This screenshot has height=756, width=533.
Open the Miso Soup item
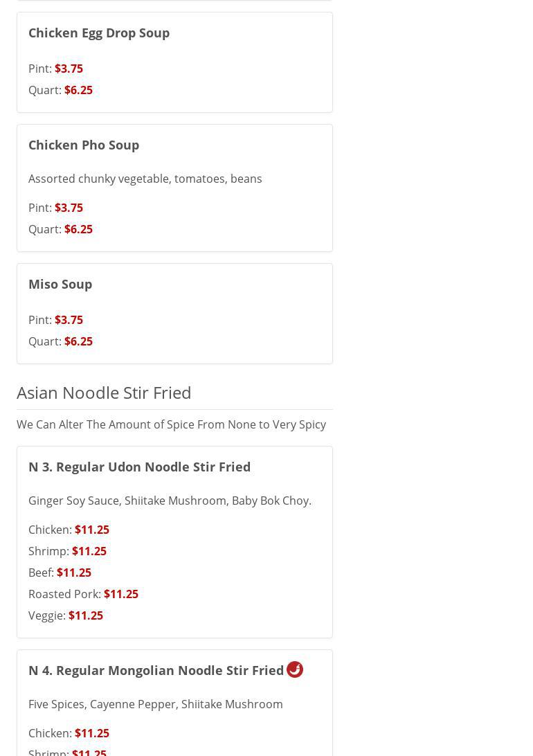pos(60,284)
